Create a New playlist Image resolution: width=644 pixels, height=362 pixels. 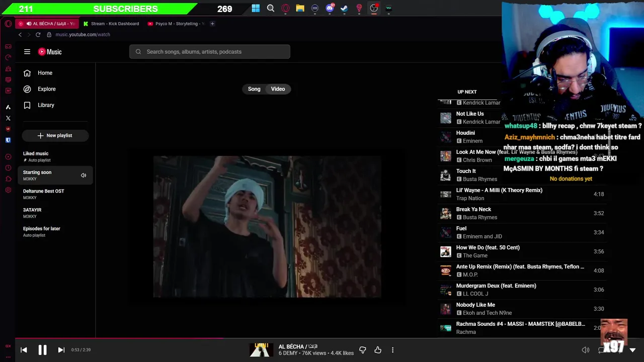(x=55, y=135)
